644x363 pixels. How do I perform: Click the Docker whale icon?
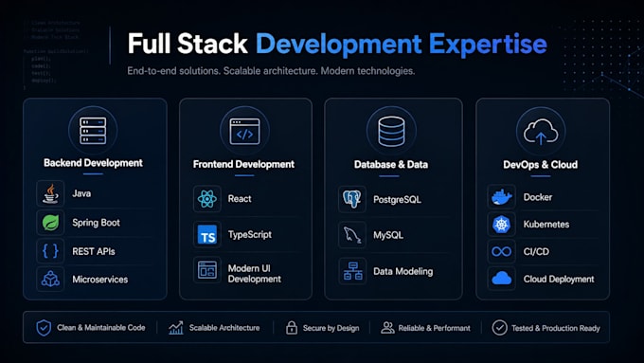pyautogui.click(x=502, y=197)
